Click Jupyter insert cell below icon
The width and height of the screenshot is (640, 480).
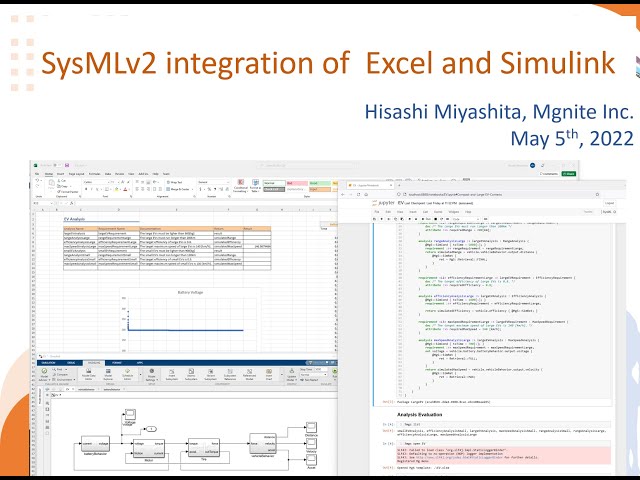click(382, 219)
